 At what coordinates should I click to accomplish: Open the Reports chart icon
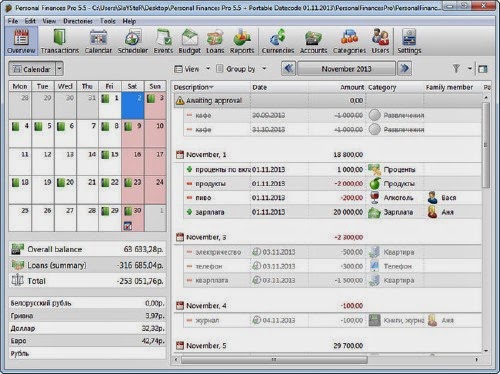[242, 41]
